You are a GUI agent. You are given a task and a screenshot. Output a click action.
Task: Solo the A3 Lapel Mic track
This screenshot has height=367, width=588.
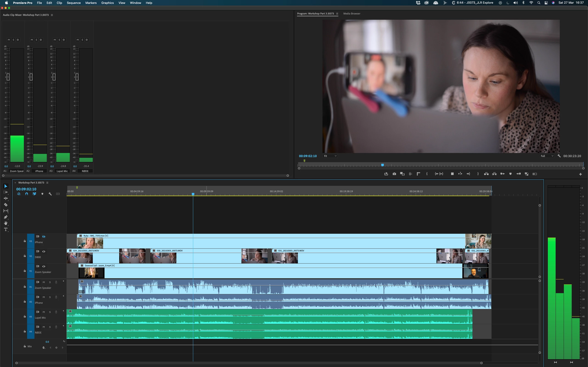click(50, 312)
